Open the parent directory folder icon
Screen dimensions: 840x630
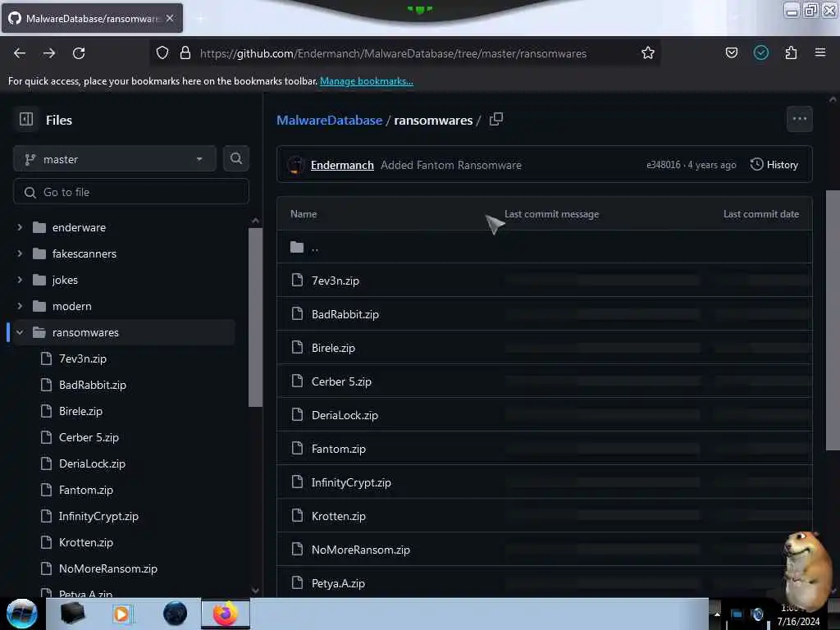[x=297, y=247]
